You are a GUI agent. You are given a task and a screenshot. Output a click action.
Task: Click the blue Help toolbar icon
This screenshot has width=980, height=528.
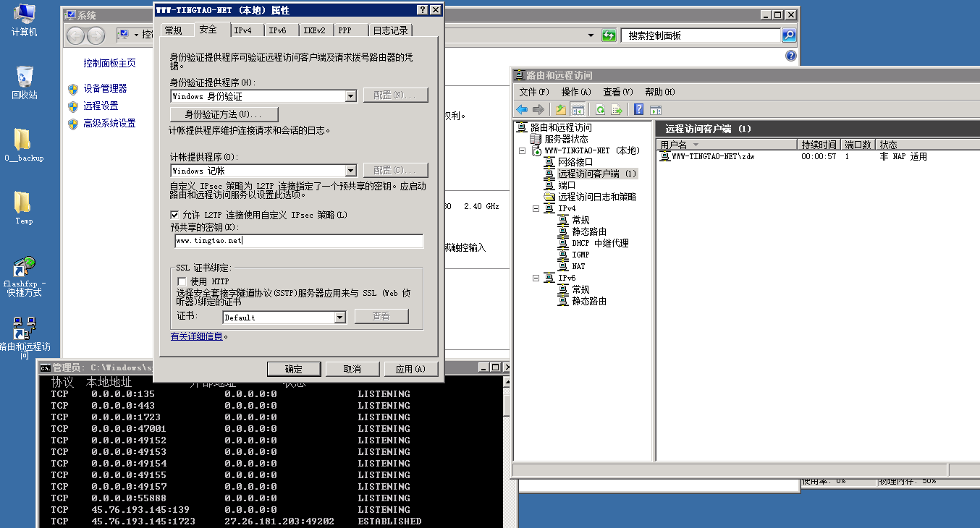[x=639, y=109]
